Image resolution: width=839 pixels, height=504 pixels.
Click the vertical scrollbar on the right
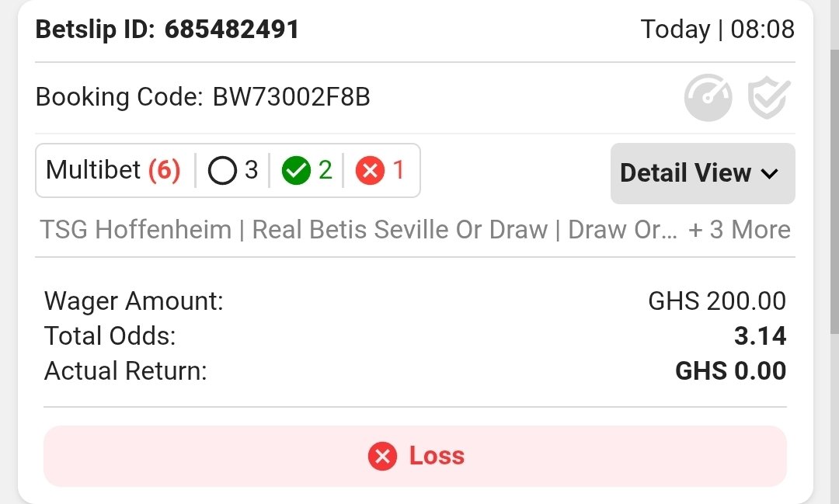coord(834,191)
